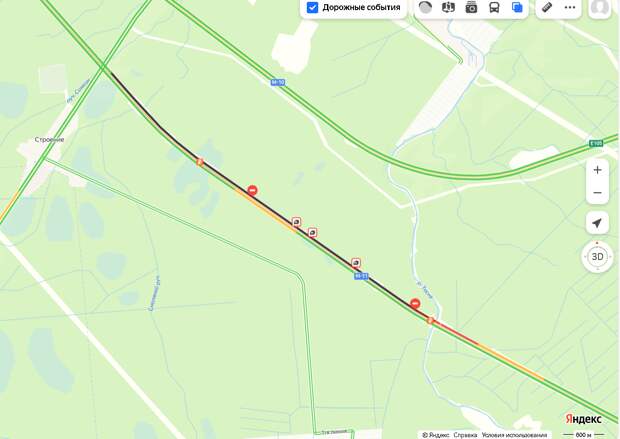Open the three-dots more menu
Viewport: 620px width, 439px height.
[570, 7]
